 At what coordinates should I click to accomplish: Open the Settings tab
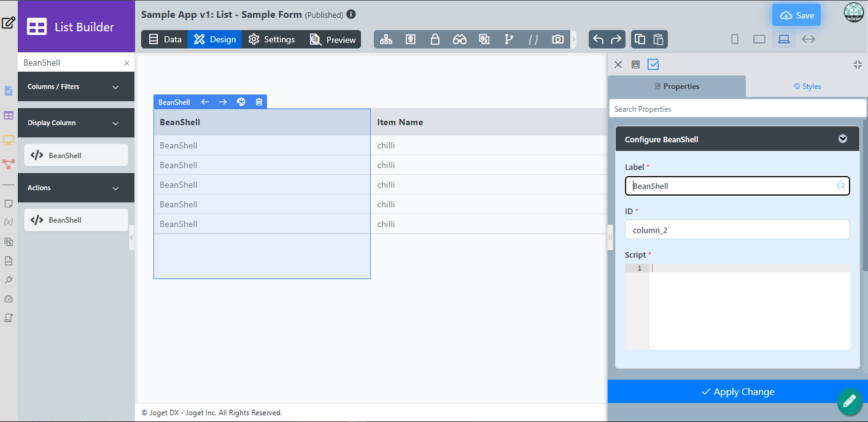pyautogui.click(x=272, y=39)
